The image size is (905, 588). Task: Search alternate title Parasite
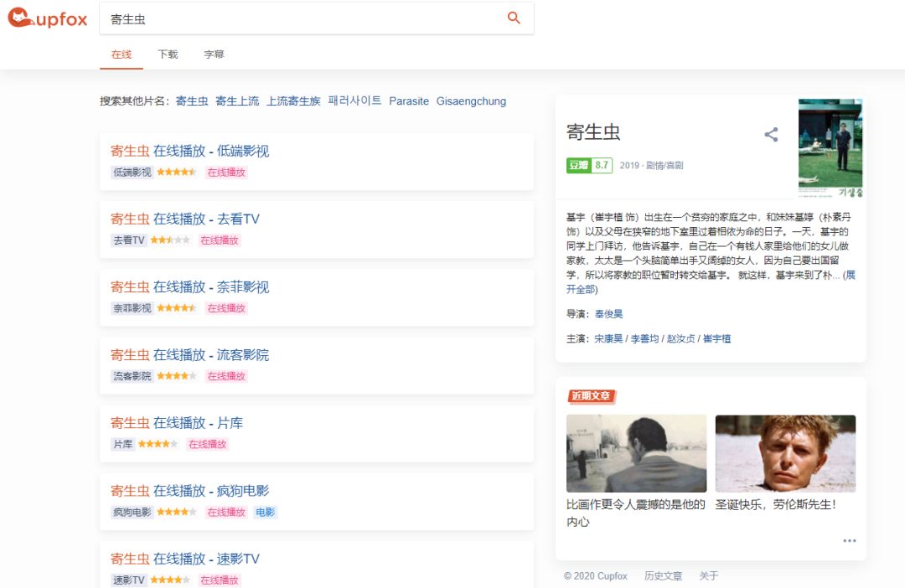click(409, 101)
